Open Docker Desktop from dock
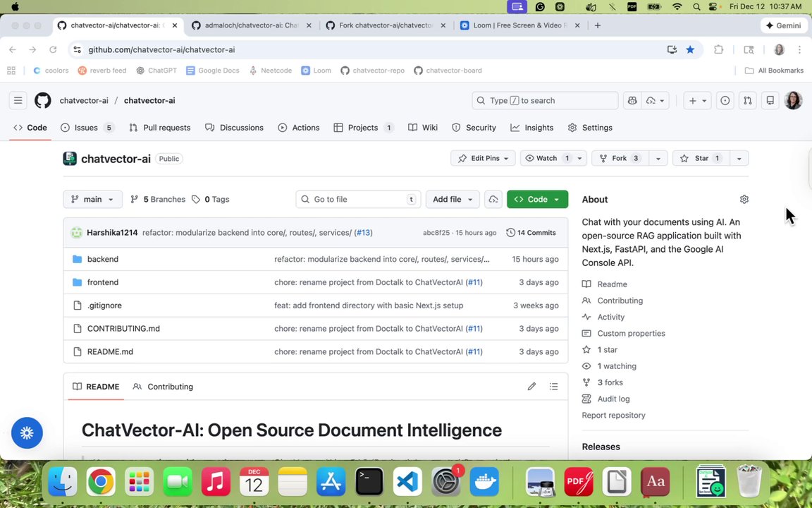812x508 pixels. tap(484, 482)
